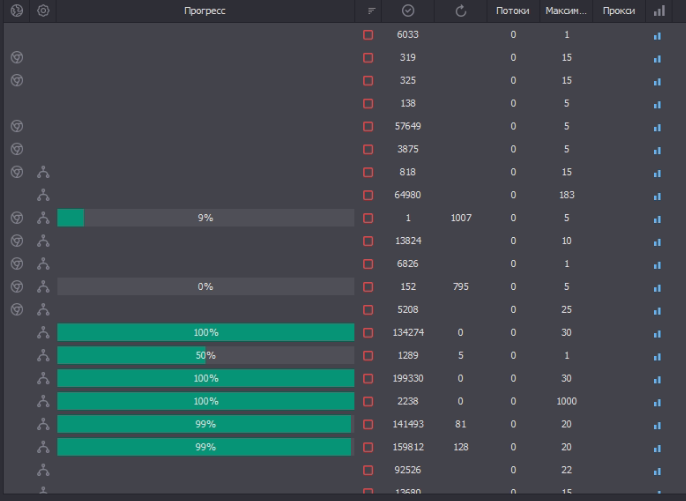Click the circled checkmark column header icon
Image resolution: width=686 pixels, height=501 pixels.
[x=407, y=10]
